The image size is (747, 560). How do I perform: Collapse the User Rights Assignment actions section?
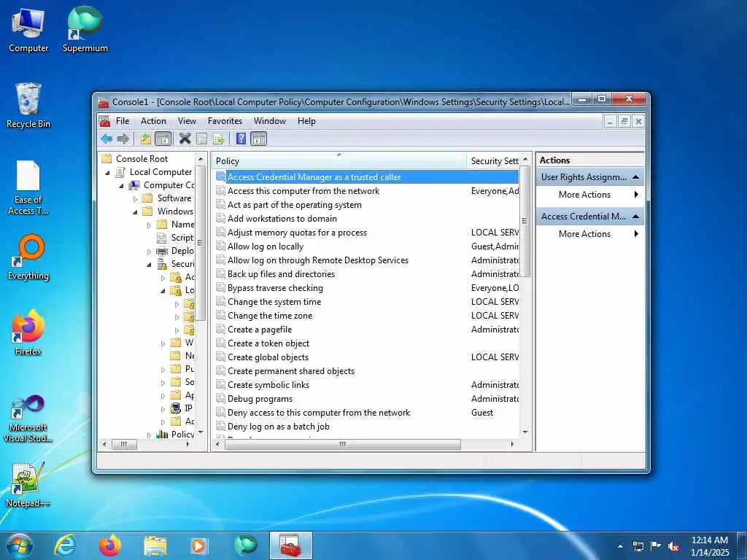pos(635,177)
